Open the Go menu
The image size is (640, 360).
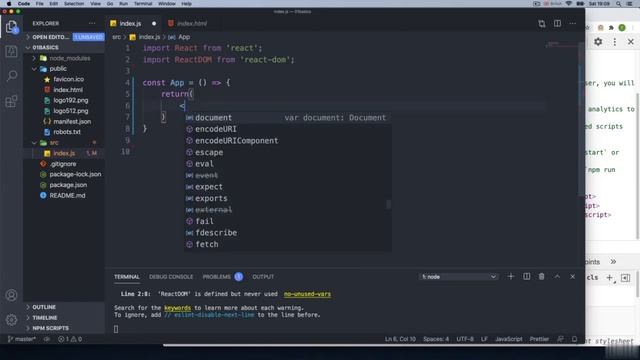click(x=110, y=4)
